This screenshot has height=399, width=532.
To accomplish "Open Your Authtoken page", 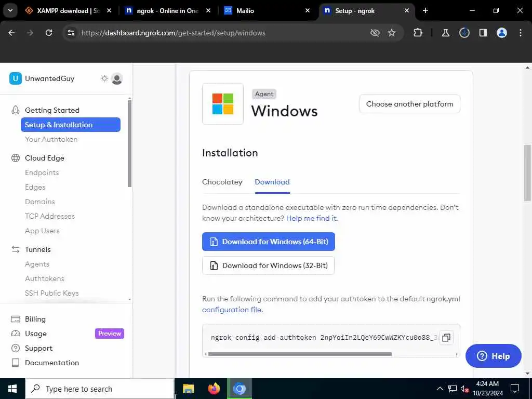I will coord(51,139).
